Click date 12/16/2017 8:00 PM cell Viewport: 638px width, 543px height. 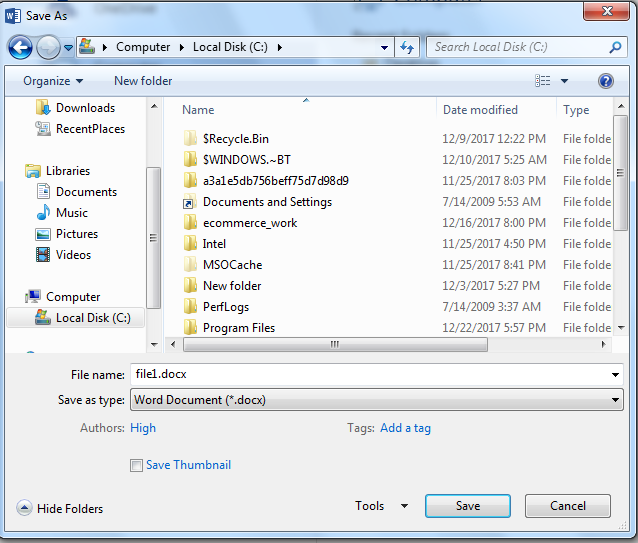(494, 223)
